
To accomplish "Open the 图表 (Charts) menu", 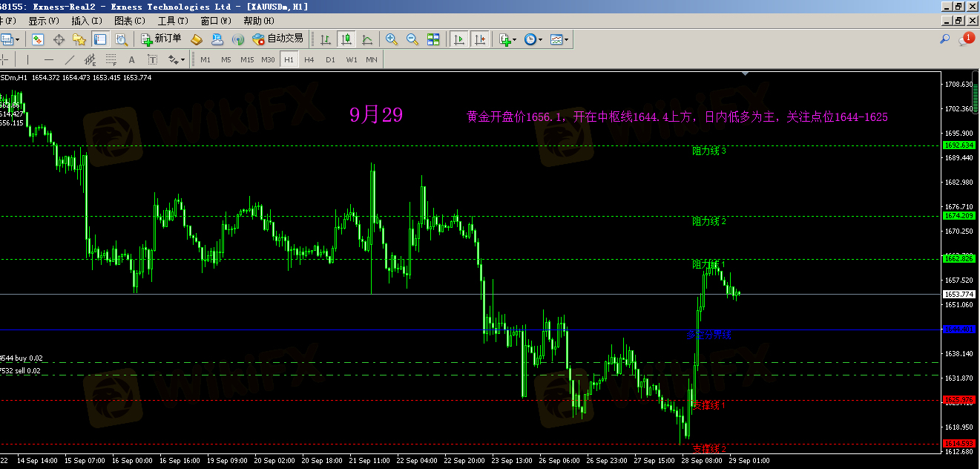I will (x=129, y=21).
